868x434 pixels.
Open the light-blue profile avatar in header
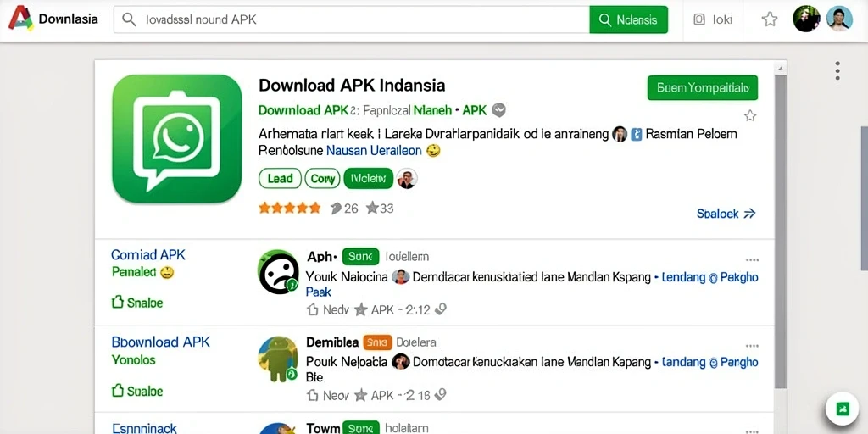(839, 19)
